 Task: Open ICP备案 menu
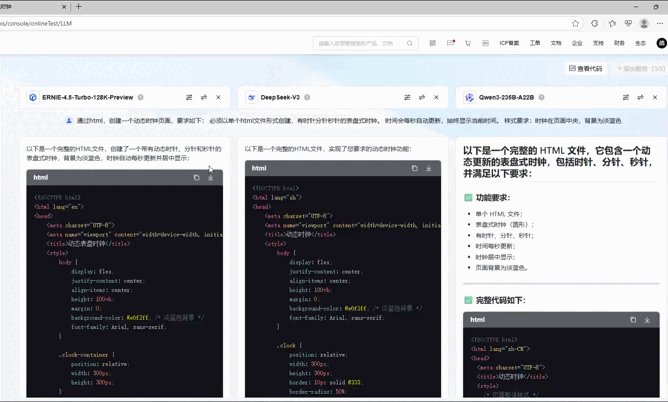509,43
